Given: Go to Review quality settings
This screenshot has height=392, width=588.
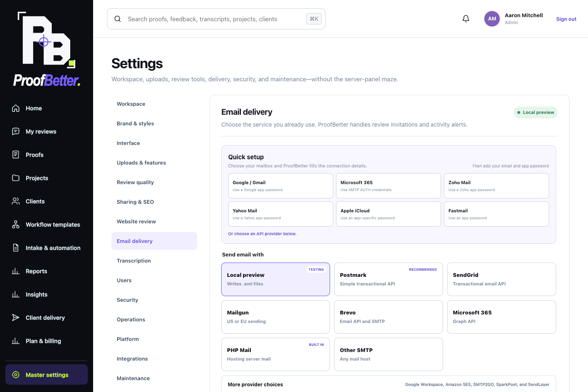Looking at the screenshot, I should click(x=154, y=183).
